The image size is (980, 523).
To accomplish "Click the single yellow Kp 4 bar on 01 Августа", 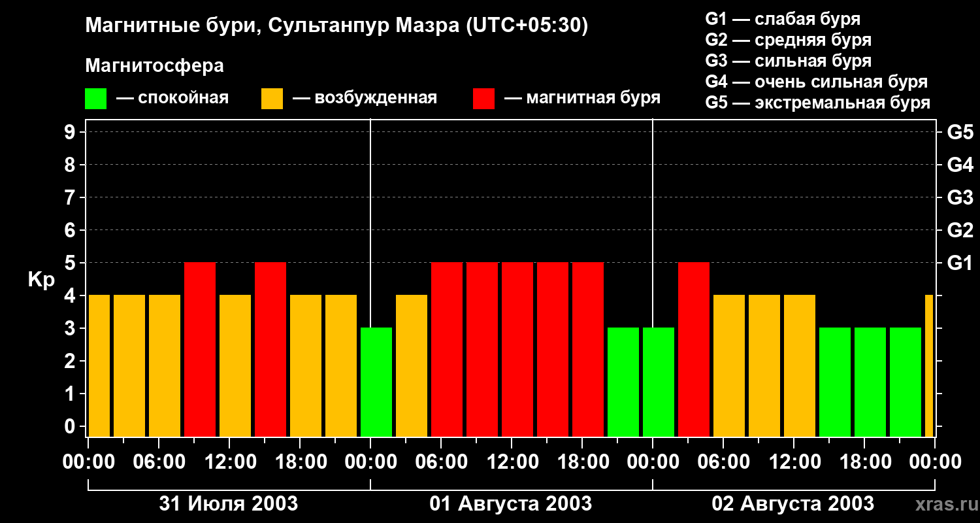I will [x=412, y=366].
